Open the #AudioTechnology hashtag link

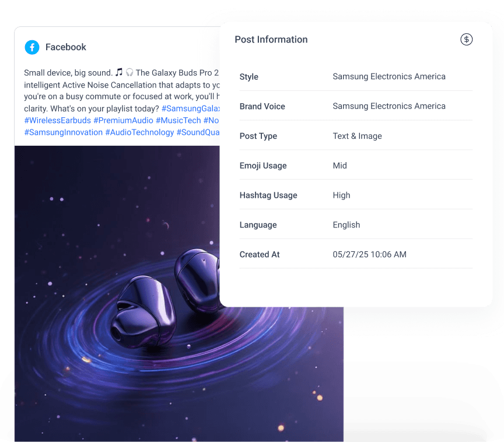click(139, 132)
